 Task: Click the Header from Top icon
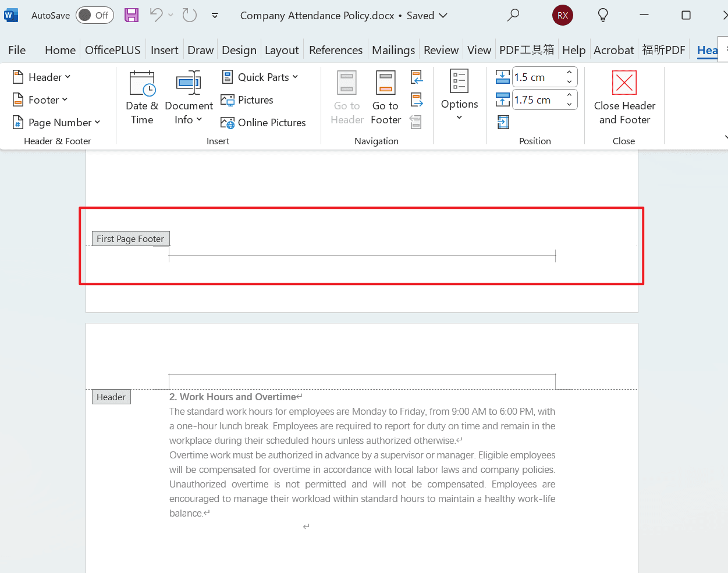(503, 77)
